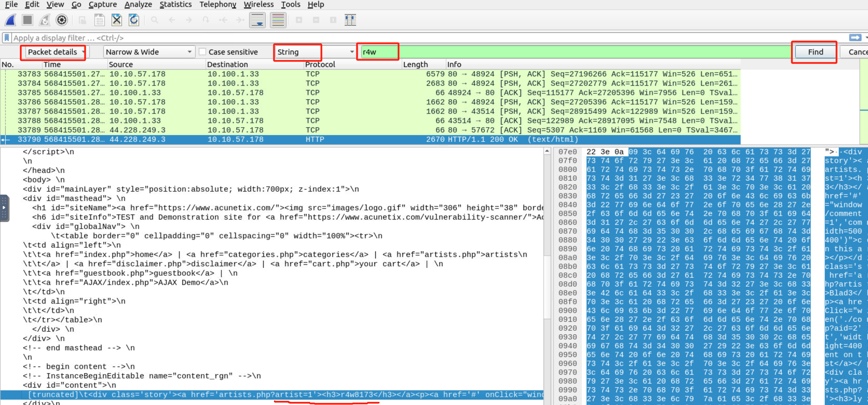Open the Telephony menu
The width and height of the screenshot is (868, 405).
pos(218,4)
